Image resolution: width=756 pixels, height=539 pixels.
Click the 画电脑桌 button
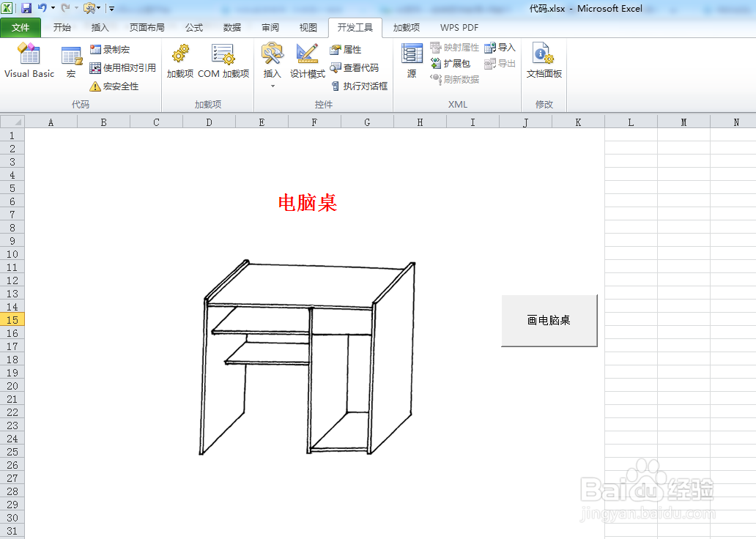pyautogui.click(x=549, y=320)
